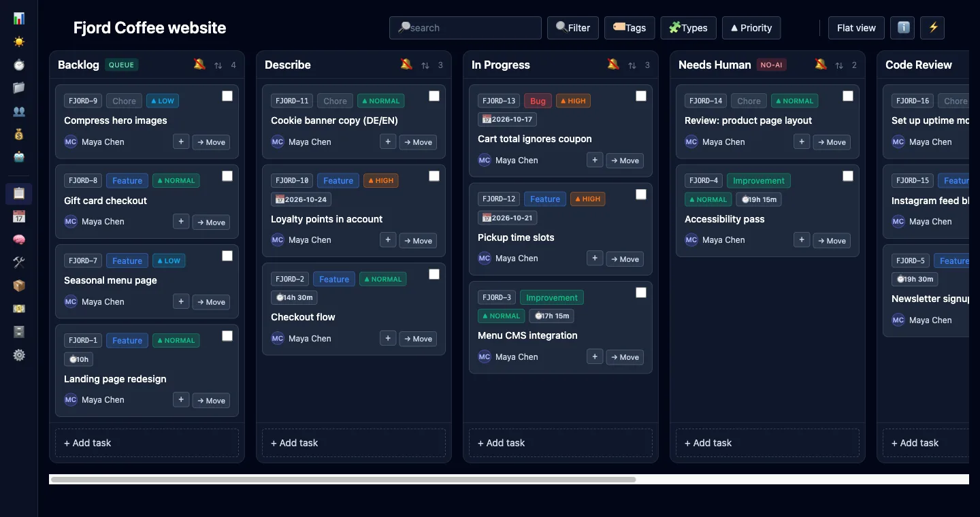Screen dimensions: 980x517
Task: Click Add task under Needs Human column
Action: [768, 443]
